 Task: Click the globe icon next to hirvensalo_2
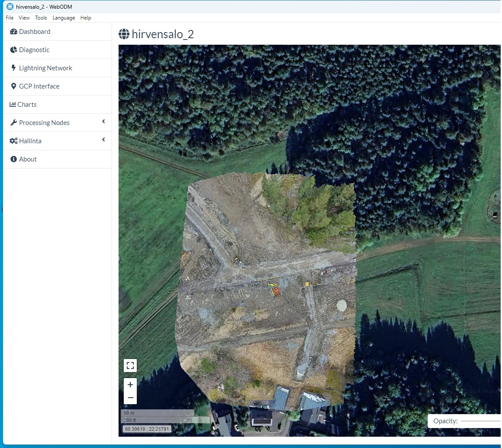(x=124, y=34)
